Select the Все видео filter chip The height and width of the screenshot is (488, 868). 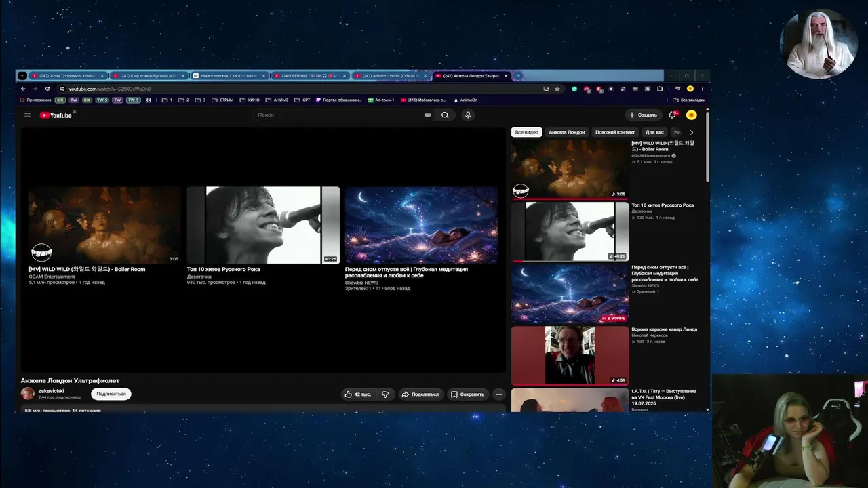tap(526, 132)
